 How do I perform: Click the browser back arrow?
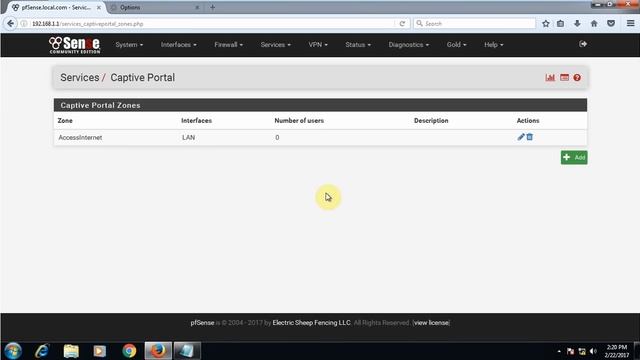coord(11,24)
